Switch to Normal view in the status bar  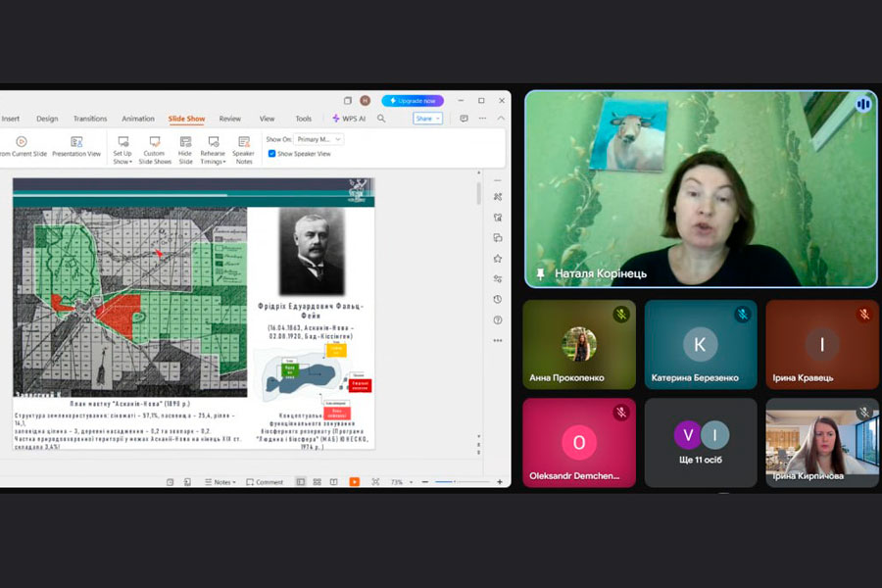tap(301, 482)
